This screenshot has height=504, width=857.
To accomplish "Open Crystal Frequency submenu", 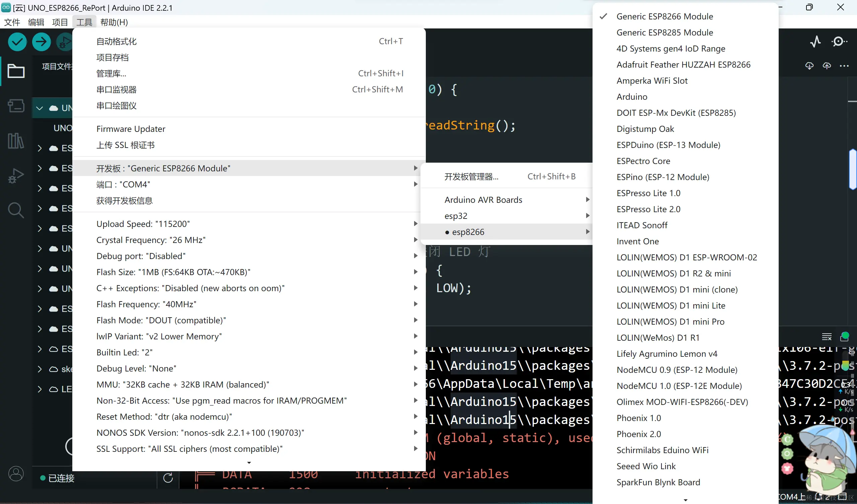I will [x=249, y=240].
